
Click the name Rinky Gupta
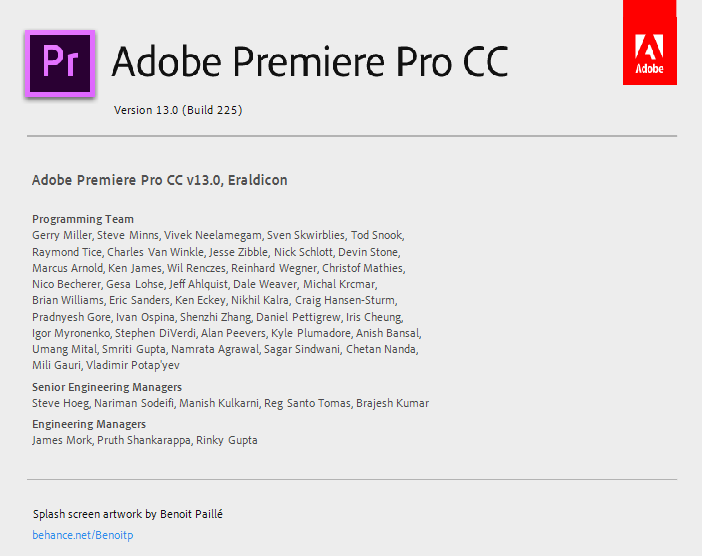coord(227,441)
